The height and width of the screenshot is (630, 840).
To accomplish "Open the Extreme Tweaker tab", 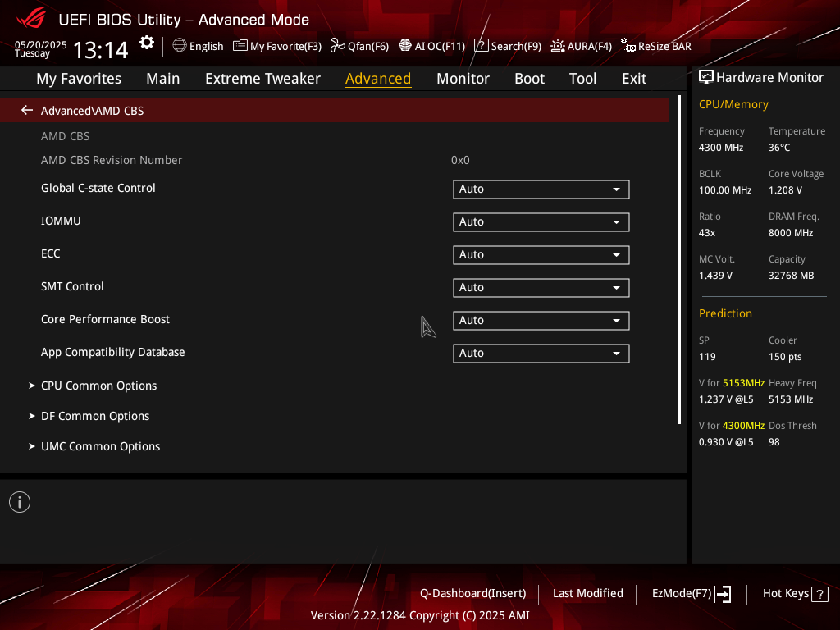I will tap(262, 79).
